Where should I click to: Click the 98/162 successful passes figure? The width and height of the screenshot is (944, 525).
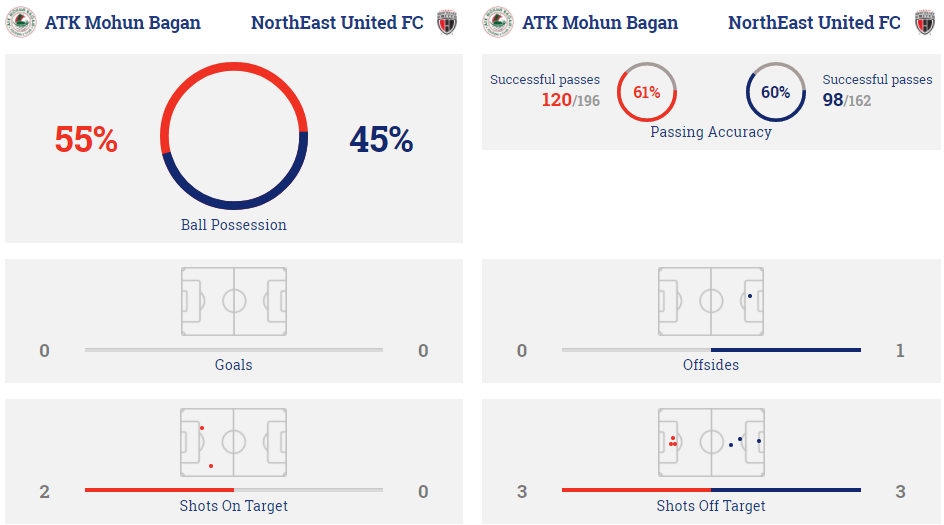coord(847,100)
